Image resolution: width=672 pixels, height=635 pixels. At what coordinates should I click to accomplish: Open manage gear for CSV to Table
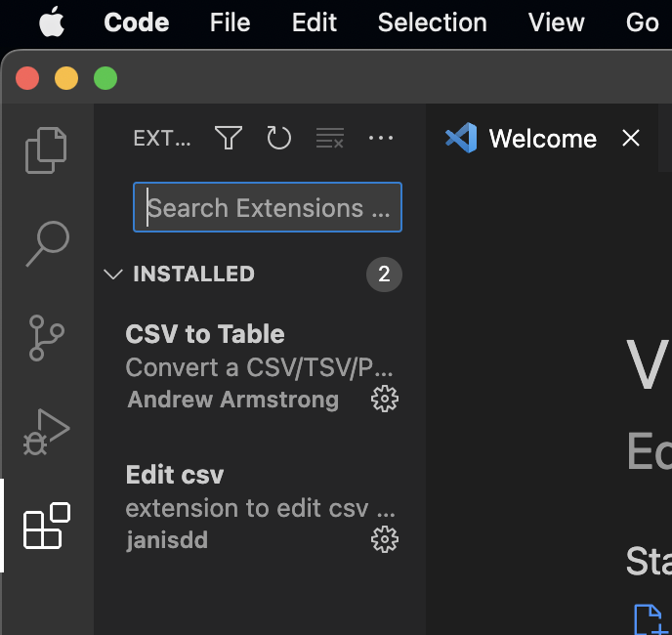(x=385, y=399)
